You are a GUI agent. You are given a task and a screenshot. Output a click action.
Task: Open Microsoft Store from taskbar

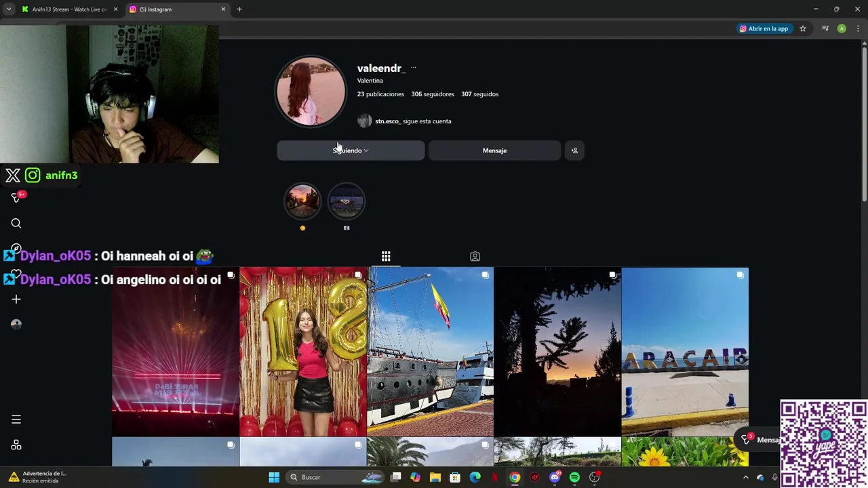coord(455,477)
